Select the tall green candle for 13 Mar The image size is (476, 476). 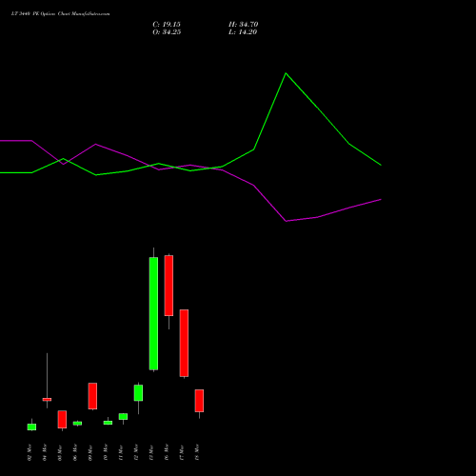(x=153, y=313)
